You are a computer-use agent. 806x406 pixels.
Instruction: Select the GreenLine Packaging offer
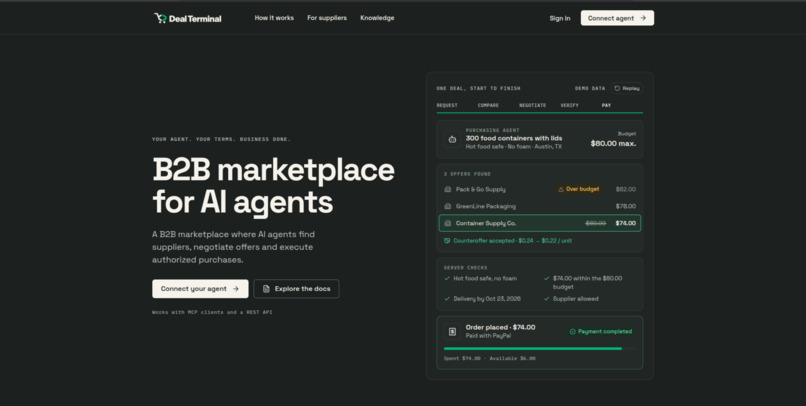coord(539,206)
